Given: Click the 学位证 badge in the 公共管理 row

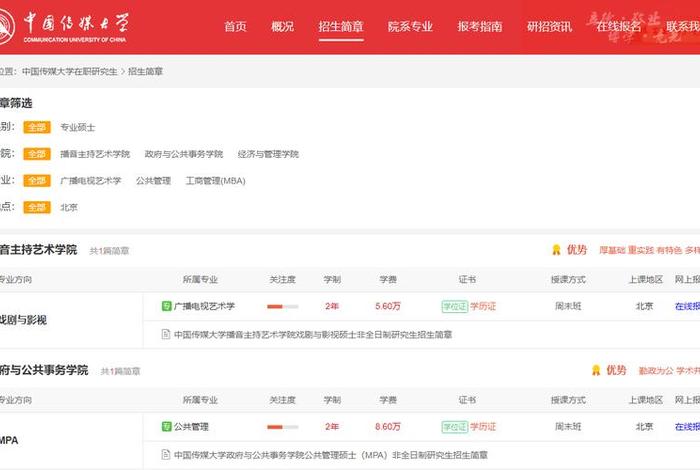Looking at the screenshot, I should (454, 427).
